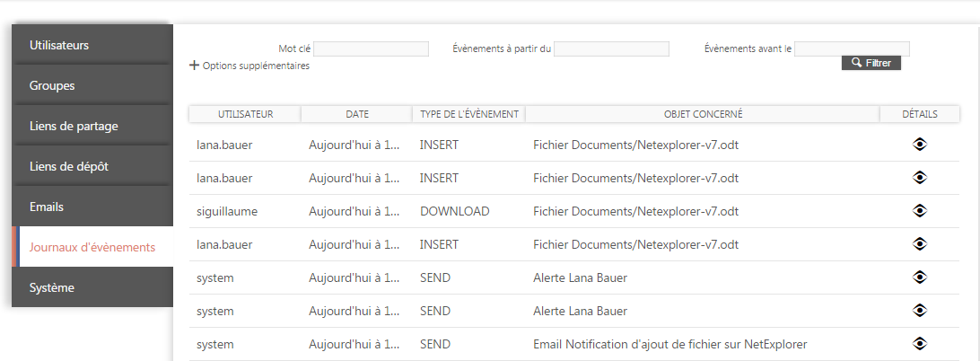View details of the DOWNLOAD event by siguillaume
Screen dimensions: 980x361
coord(919,211)
